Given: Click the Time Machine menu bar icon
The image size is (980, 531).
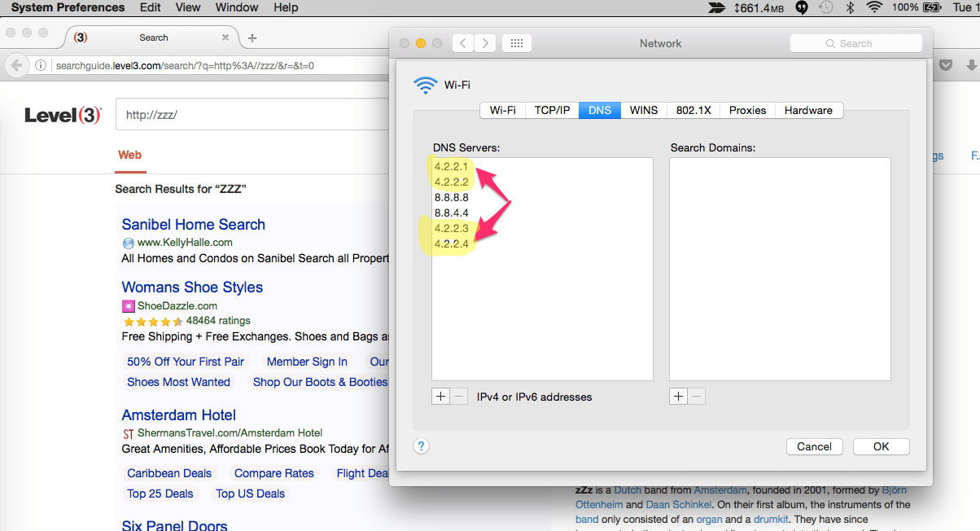Looking at the screenshot, I should tap(825, 7).
